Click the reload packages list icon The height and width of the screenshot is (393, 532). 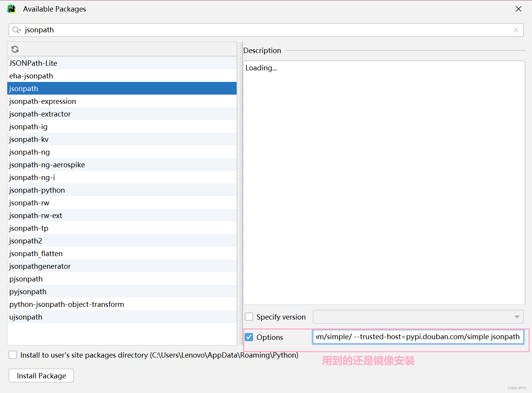click(15, 49)
